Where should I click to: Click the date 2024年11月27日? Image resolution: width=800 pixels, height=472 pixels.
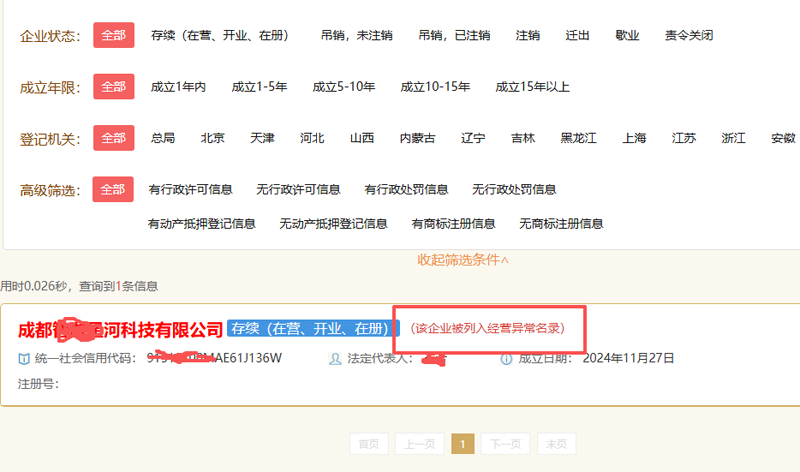[628, 358]
